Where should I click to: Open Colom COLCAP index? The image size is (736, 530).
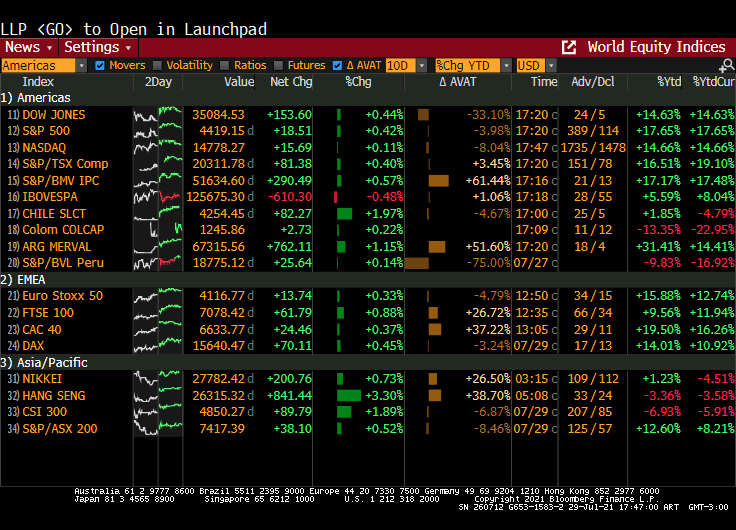63,230
